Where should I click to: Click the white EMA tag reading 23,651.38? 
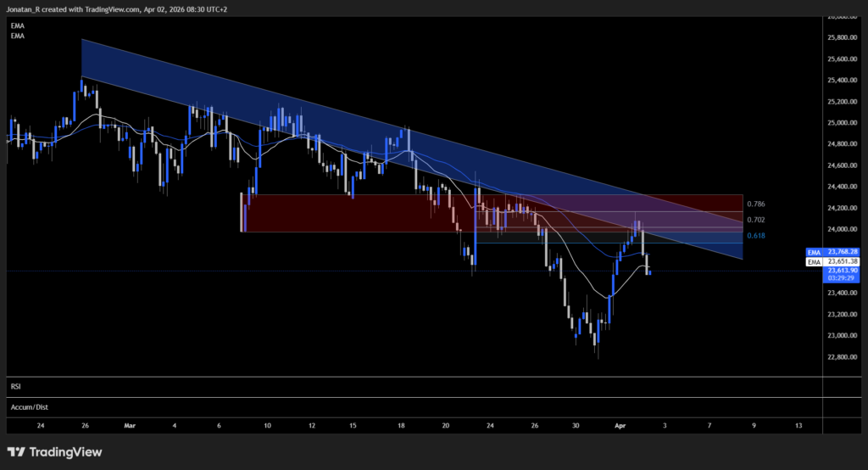pos(832,261)
